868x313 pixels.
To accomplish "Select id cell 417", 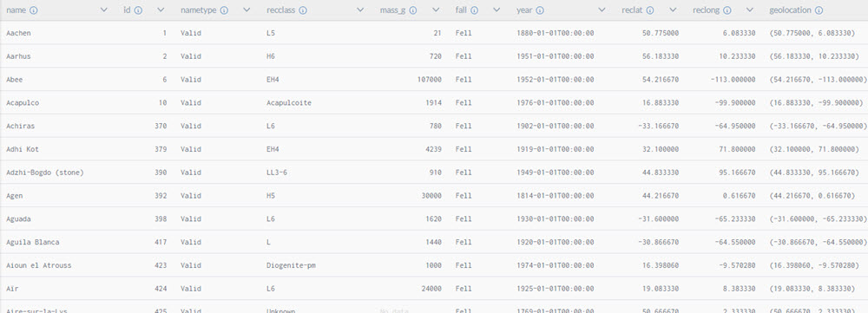I will click(161, 242).
